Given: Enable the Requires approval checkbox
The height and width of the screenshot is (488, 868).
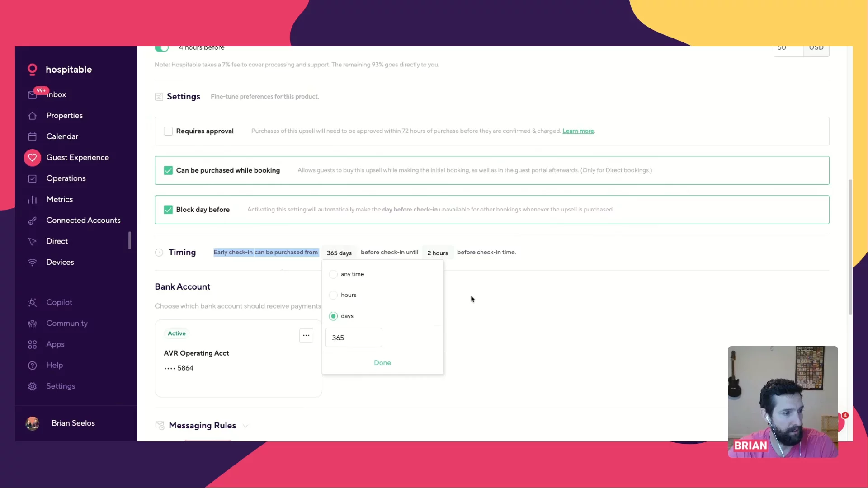Looking at the screenshot, I should (x=168, y=131).
